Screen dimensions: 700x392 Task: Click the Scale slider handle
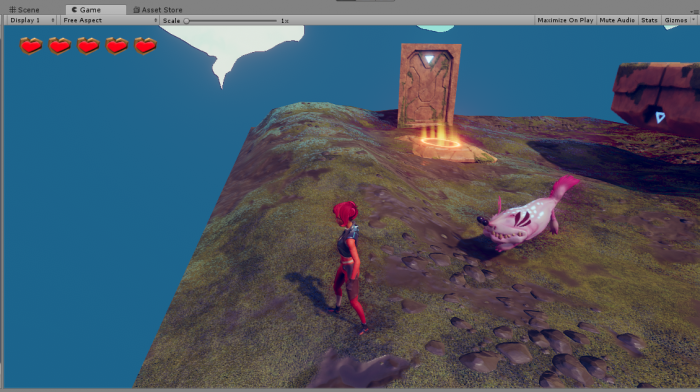[187, 21]
